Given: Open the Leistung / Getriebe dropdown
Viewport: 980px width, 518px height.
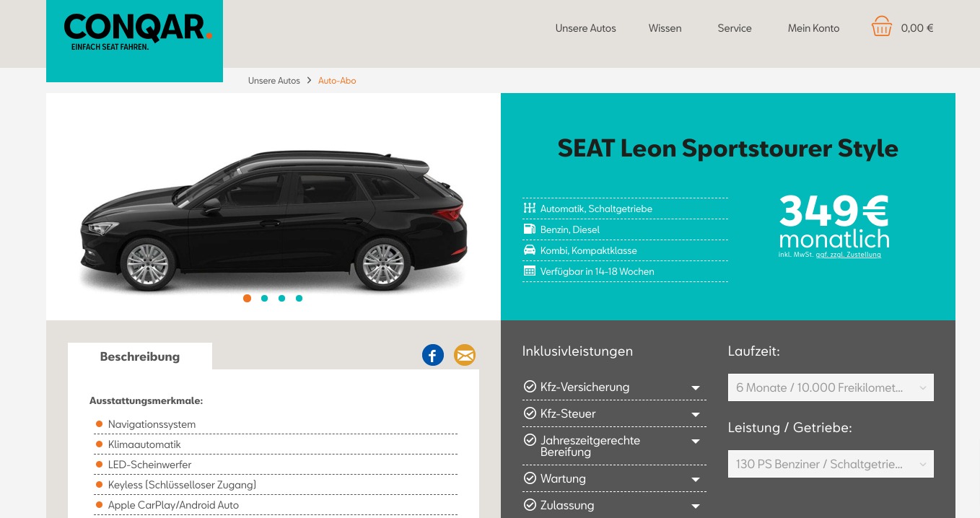Looking at the screenshot, I should [831, 464].
